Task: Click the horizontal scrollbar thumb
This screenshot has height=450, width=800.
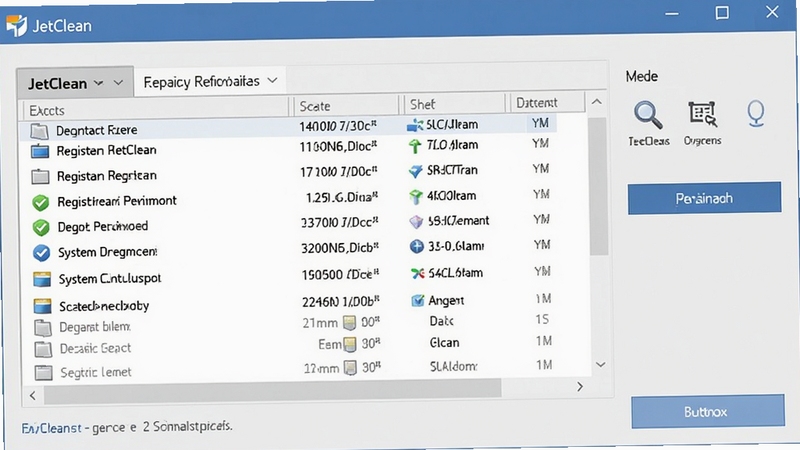Action: click(272, 391)
